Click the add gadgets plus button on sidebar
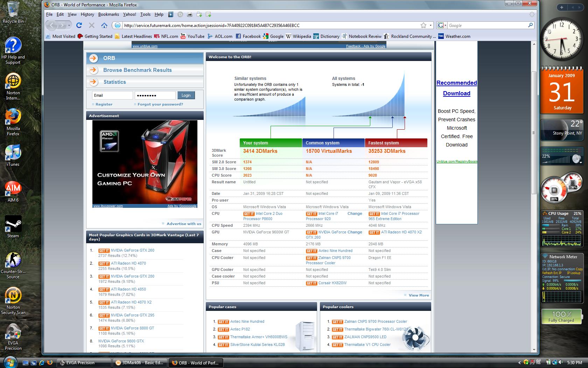Viewport: 588px width, 368px height. tap(562, 7)
